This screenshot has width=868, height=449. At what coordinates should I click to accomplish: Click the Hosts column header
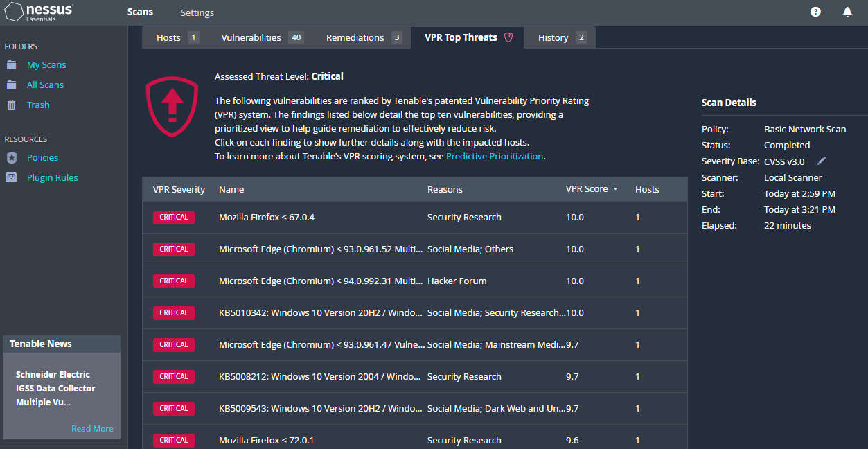[x=647, y=189]
